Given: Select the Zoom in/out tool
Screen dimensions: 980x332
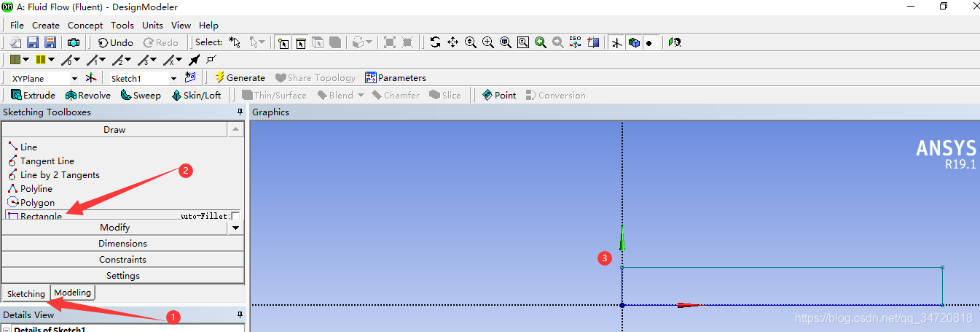Looking at the screenshot, I should click(471, 42).
